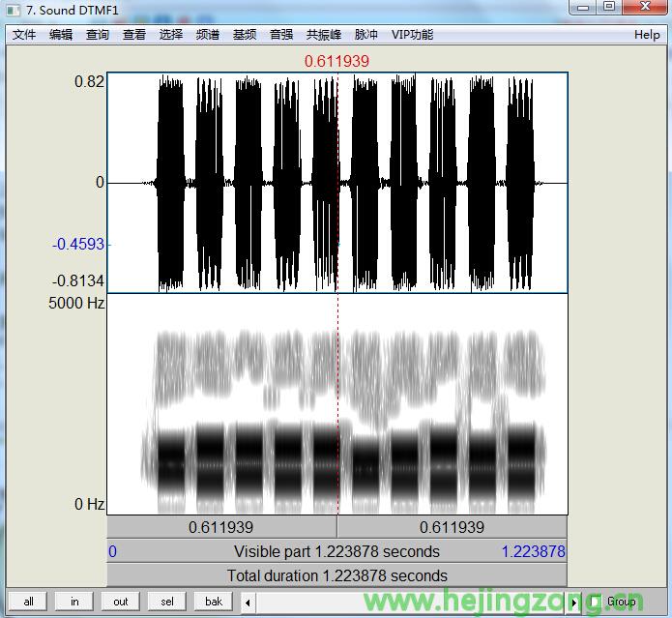Zoom in with the 'in' button
Viewport: 672px width, 618px height.
click(x=74, y=602)
